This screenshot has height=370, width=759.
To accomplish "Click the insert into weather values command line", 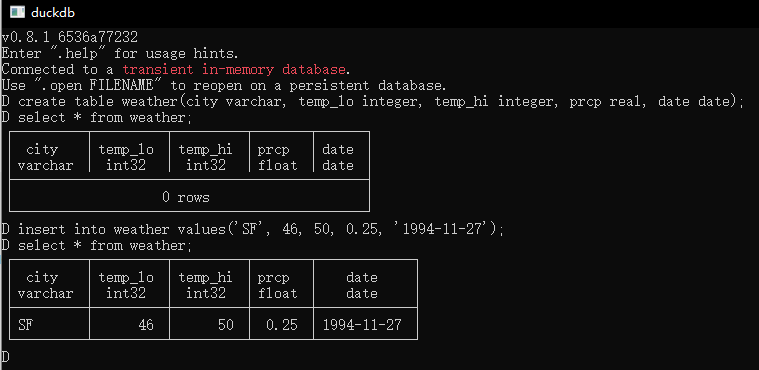I will (252, 229).
